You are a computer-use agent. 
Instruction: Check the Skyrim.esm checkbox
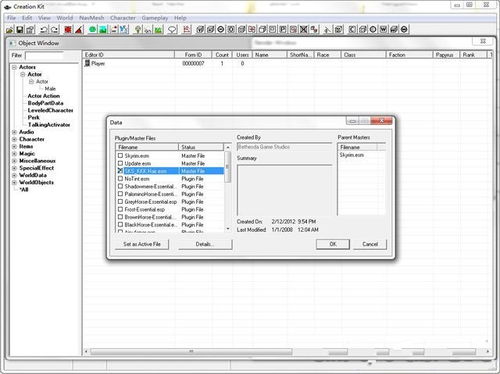120,156
